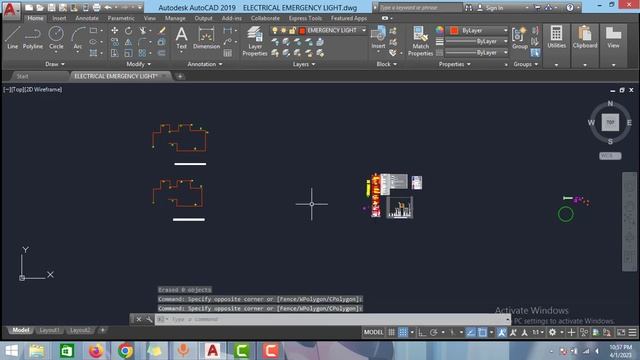Toggle Ortho mode in status bar
The image size is (640, 360).
point(422,332)
